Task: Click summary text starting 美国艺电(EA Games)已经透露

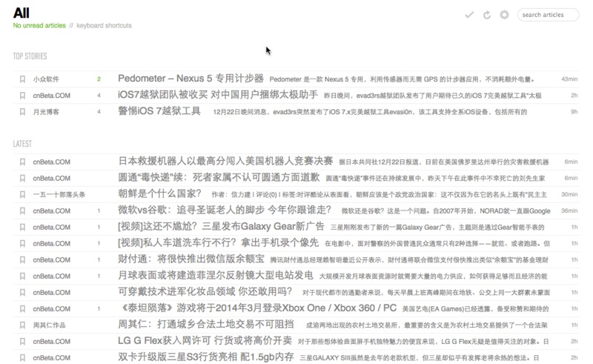Action: (475, 308)
